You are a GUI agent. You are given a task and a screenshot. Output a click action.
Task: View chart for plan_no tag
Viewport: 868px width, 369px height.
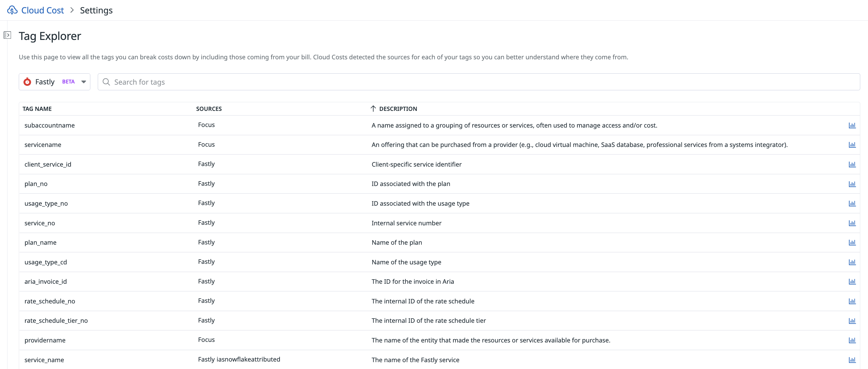852,184
